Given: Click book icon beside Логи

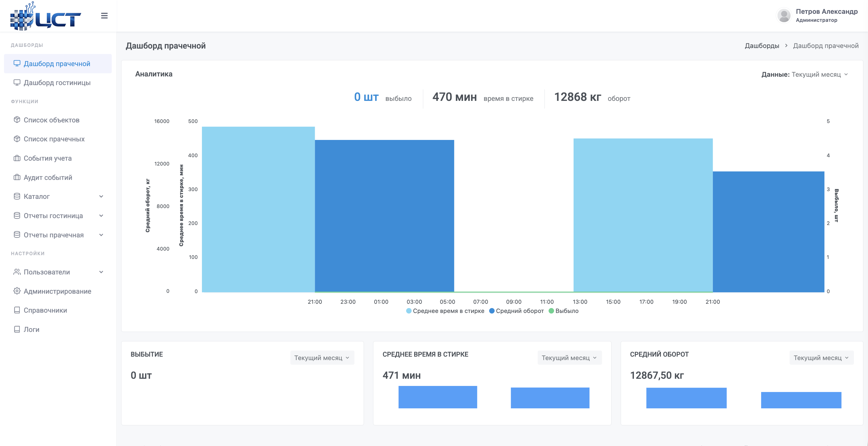Looking at the screenshot, I should pos(17,329).
